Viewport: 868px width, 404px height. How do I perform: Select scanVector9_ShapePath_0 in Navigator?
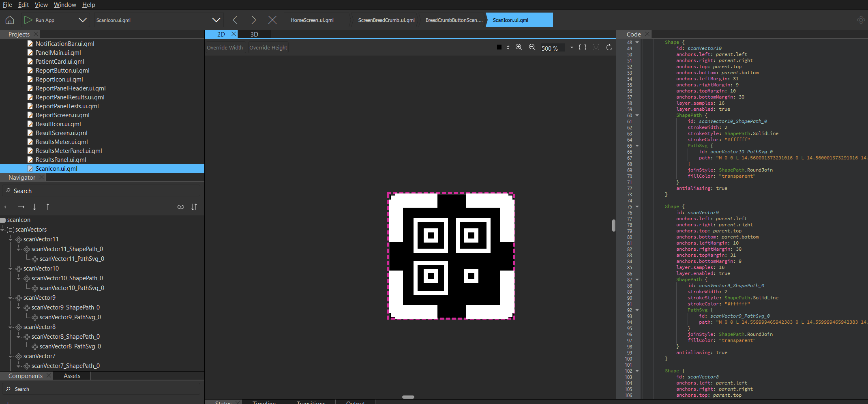tap(65, 307)
